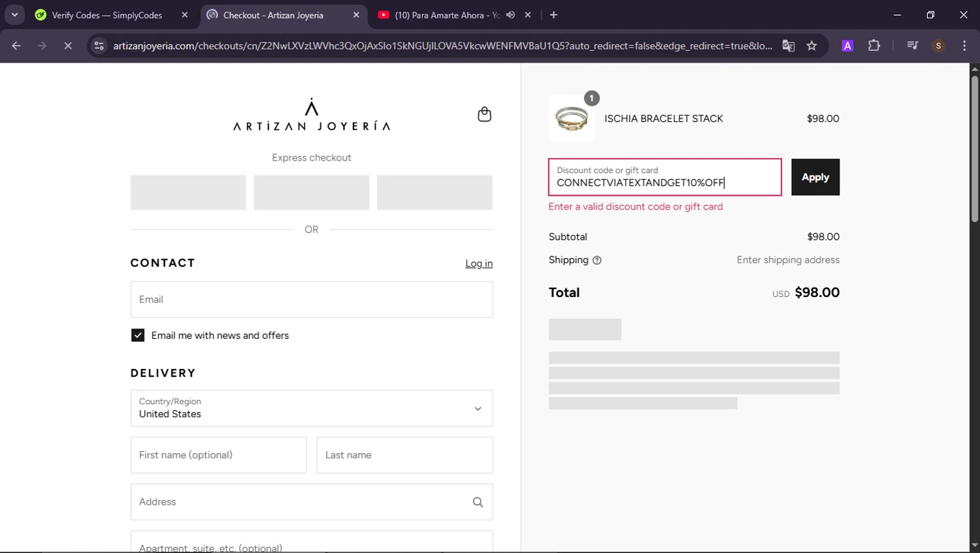Focus the Last name field
This screenshot has height=553, width=980.
[x=405, y=455]
